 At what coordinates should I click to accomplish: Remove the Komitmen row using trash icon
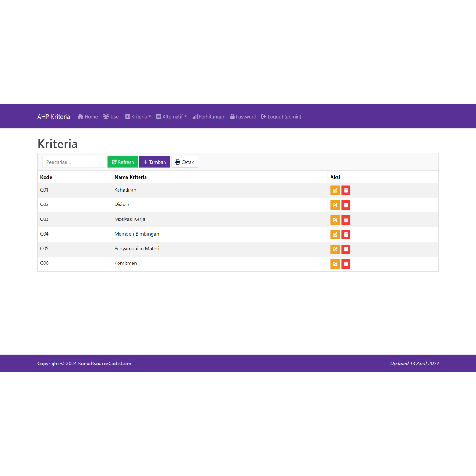(x=346, y=264)
